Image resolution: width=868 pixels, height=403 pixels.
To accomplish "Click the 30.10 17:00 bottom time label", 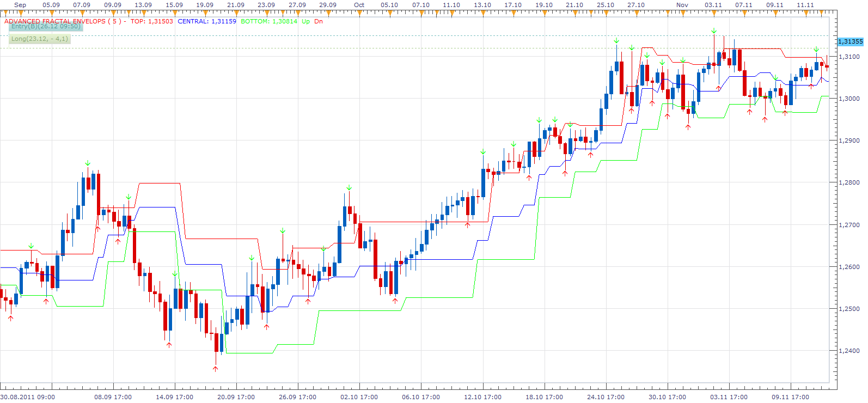I will point(667,397).
